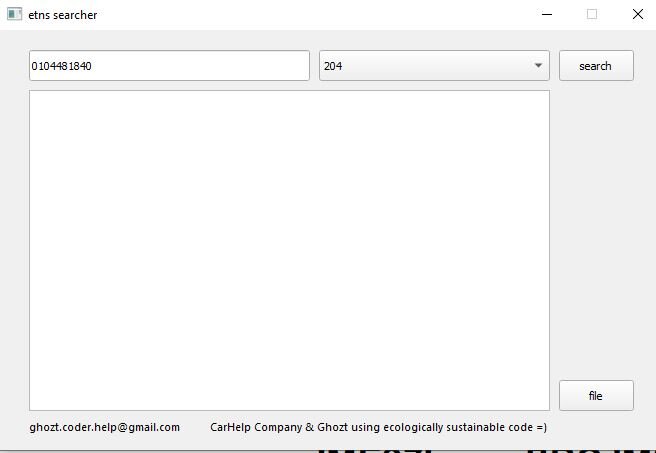Click blank gray panel between search and file

[x=596, y=230]
